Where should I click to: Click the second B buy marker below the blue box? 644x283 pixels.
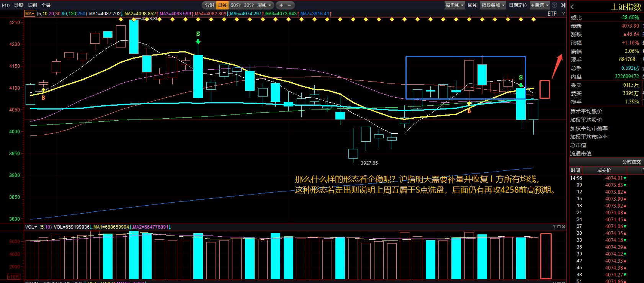point(469,111)
